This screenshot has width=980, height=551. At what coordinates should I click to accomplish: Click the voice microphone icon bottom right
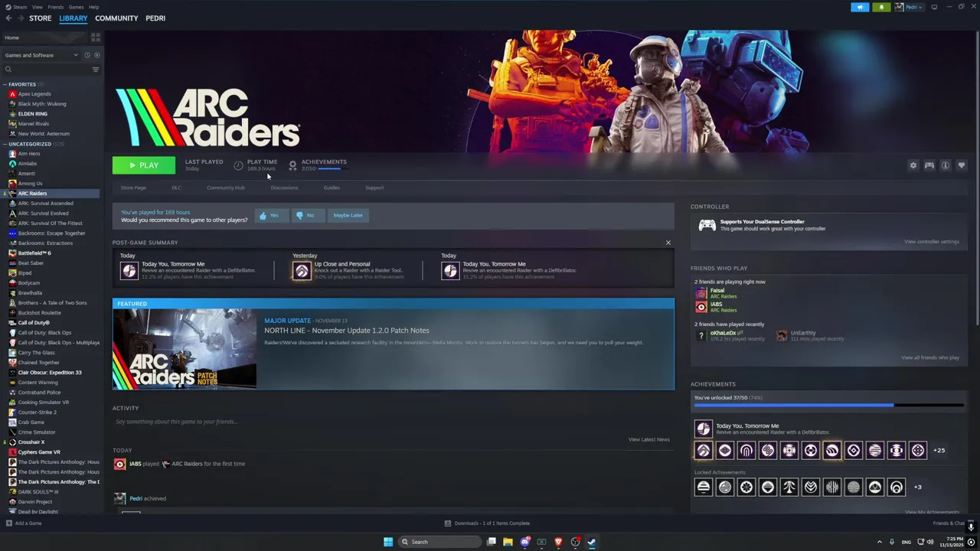coord(971,527)
